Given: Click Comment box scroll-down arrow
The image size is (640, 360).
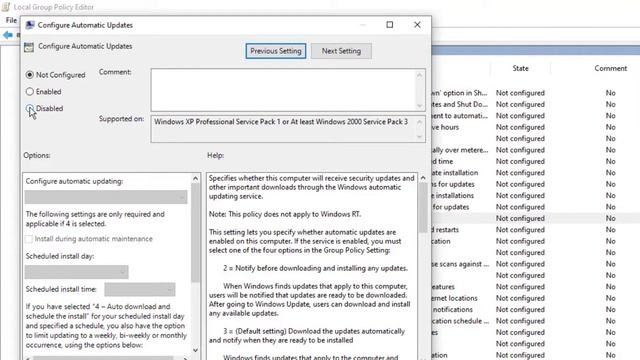Looking at the screenshot, I should tap(420, 106).
